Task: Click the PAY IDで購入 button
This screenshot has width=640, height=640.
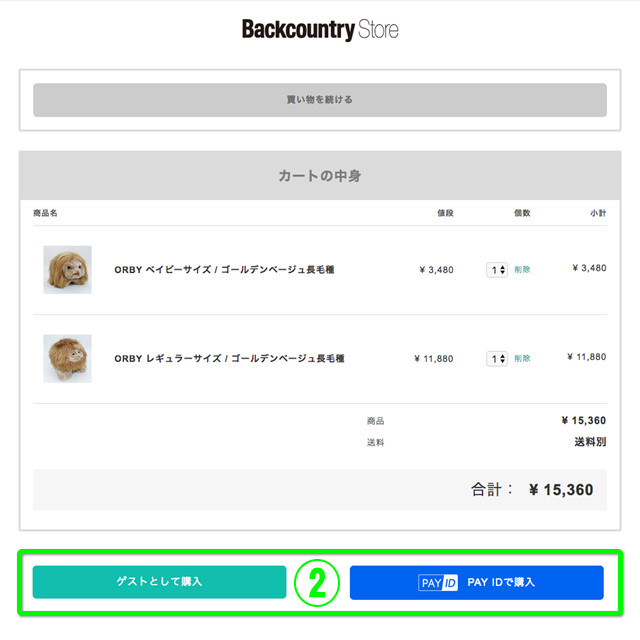Action: 476,582
